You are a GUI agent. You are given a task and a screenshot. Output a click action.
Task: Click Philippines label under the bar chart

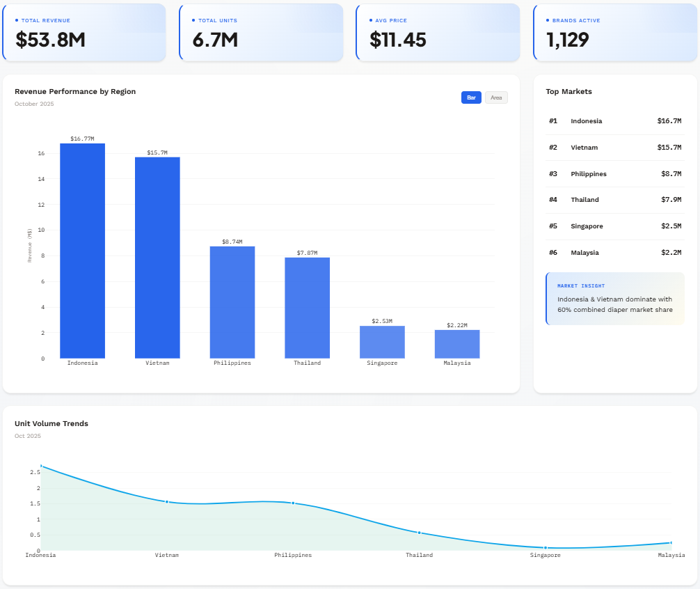click(232, 363)
